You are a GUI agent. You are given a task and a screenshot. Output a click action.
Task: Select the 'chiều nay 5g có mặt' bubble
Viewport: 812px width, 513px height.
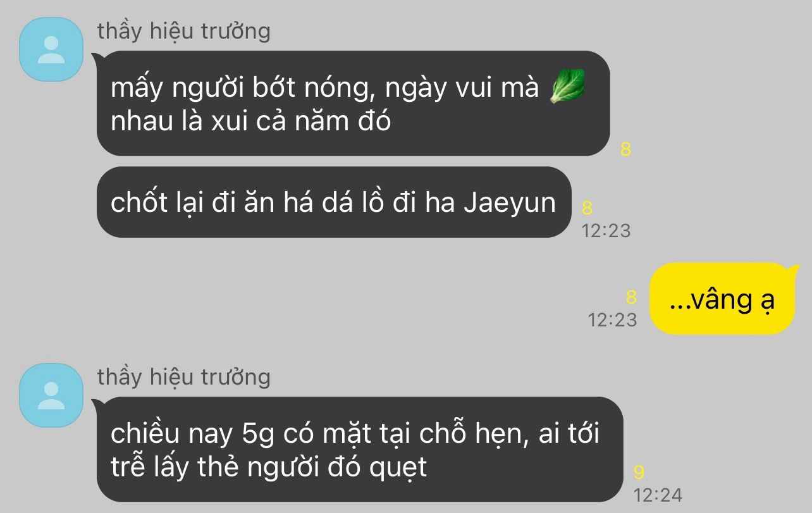pos(359,449)
